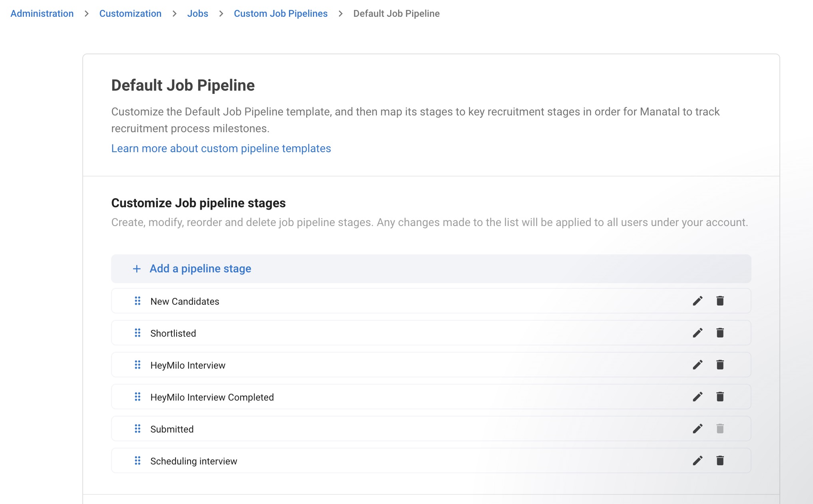813x504 pixels.
Task: Return to Custom Job Pipelines
Action: [x=281, y=14]
